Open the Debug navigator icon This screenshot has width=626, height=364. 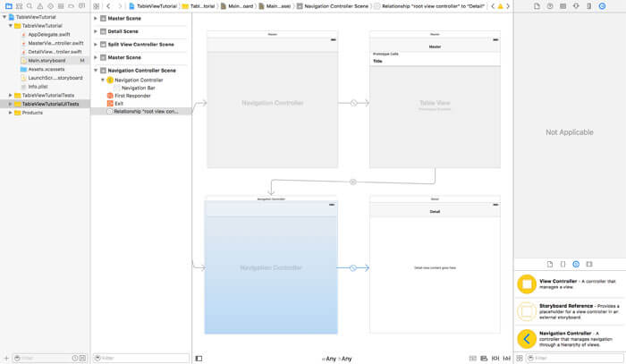click(61, 6)
